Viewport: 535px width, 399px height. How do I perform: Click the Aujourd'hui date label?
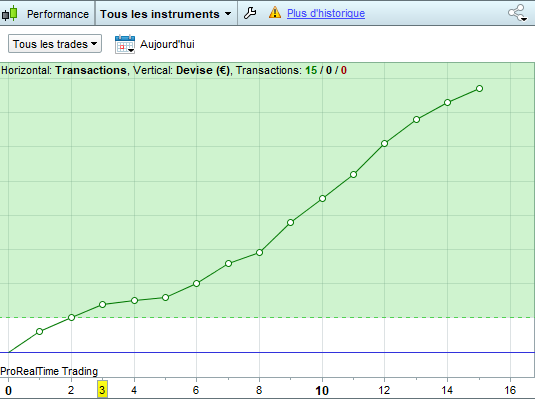pos(167,44)
